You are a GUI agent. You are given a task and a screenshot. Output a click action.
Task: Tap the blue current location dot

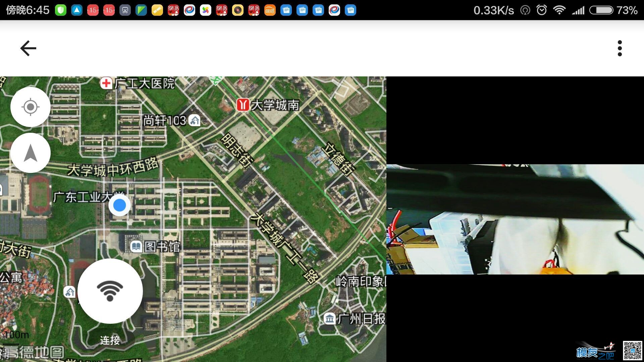(119, 205)
